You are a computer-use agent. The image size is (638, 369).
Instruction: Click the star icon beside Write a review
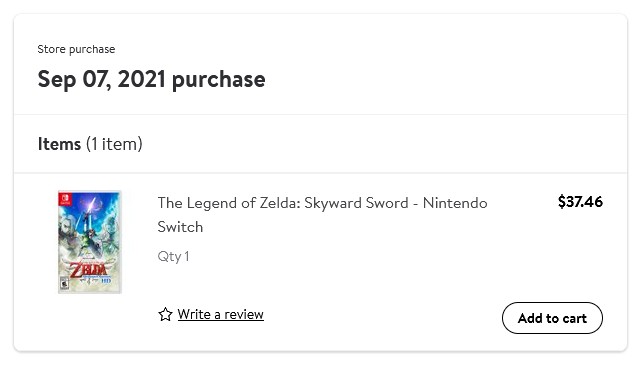tap(165, 314)
